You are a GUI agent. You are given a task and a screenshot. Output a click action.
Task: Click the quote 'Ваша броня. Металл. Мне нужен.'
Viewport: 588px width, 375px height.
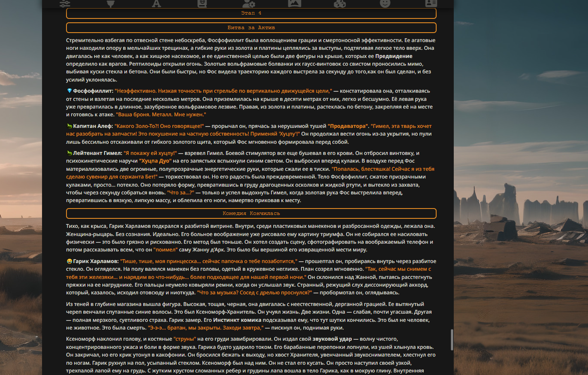[161, 115]
